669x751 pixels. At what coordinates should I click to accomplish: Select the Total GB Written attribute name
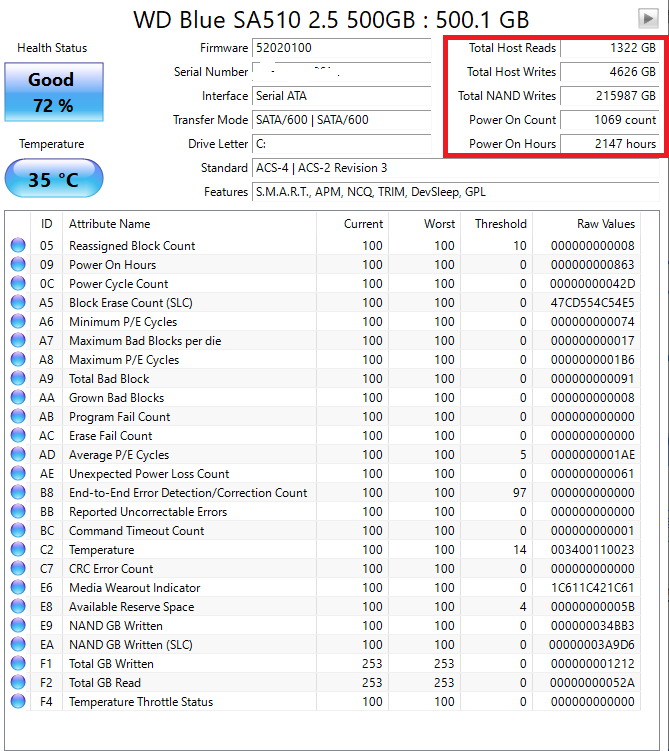[x=111, y=664]
